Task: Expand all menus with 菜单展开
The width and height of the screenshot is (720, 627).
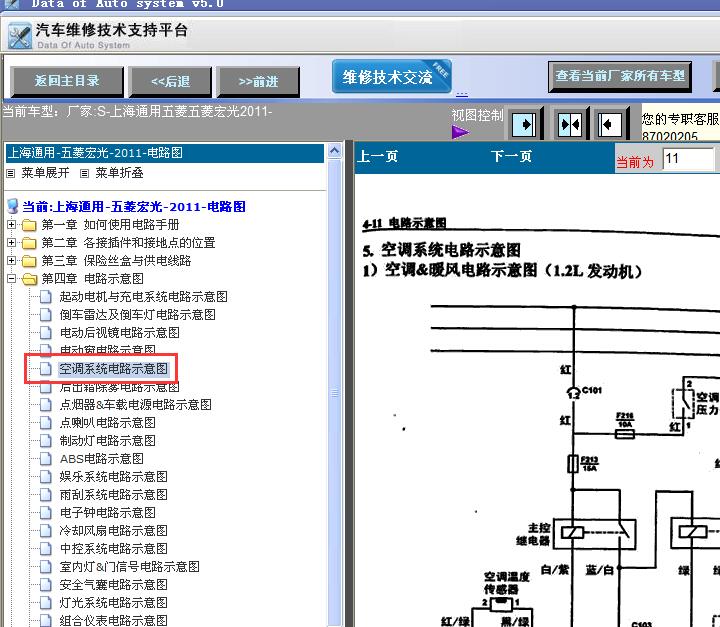Action: [45, 173]
